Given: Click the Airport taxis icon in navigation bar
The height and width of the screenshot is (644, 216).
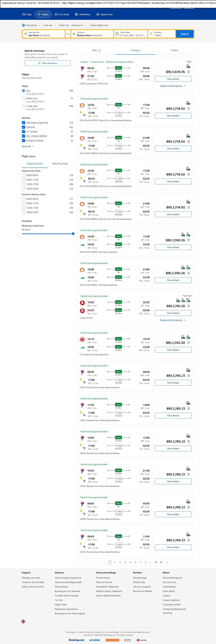Looking at the screenshot, I should (x=98, y=15).
